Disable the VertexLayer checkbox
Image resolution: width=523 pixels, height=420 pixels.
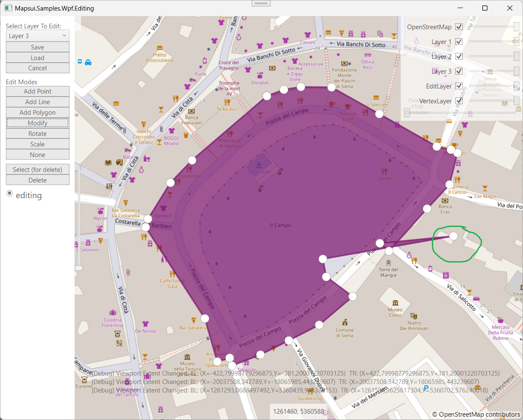[x=459, y=101]
